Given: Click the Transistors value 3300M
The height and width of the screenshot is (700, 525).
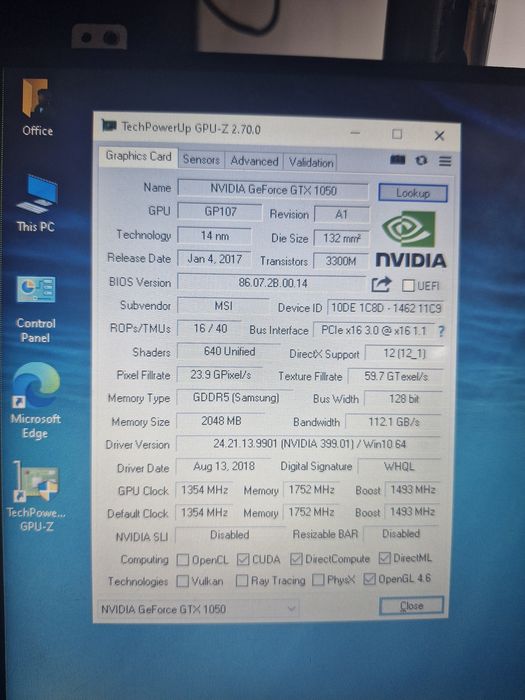Looking at the screenshot, I should pyautogui.click(x=341, y=261).
